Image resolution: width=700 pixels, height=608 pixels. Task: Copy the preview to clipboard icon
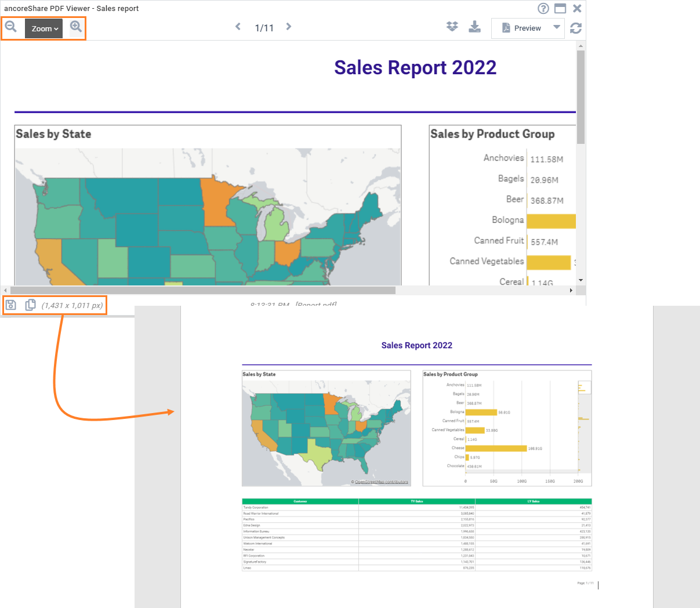coord(31,305)
